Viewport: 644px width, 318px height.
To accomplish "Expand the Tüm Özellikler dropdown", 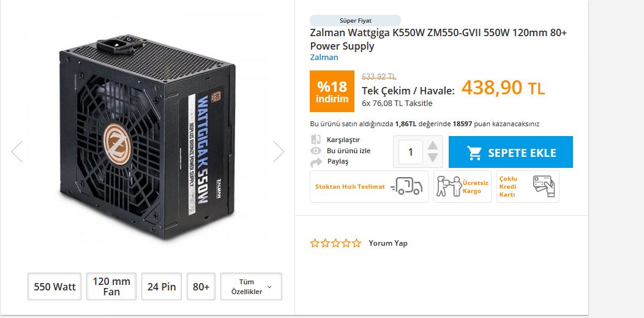I will pos(251,286).
